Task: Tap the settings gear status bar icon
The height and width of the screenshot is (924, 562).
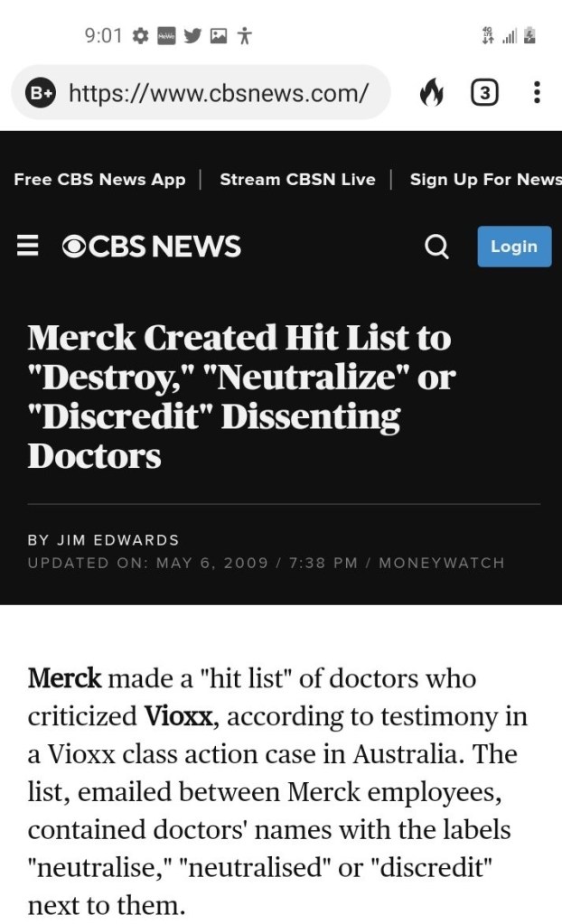Action: pos(140,36)
